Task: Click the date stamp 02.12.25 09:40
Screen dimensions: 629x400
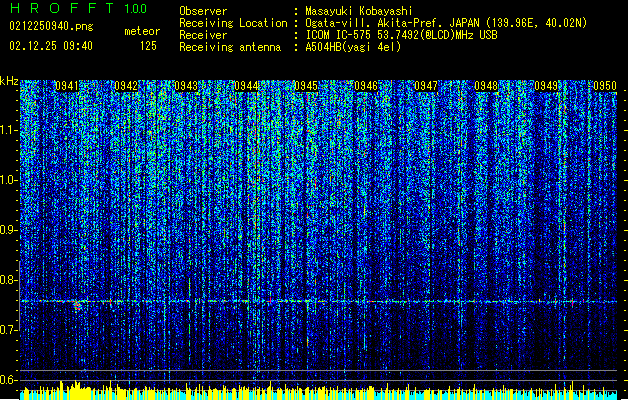Action: [x=51, y=46]
